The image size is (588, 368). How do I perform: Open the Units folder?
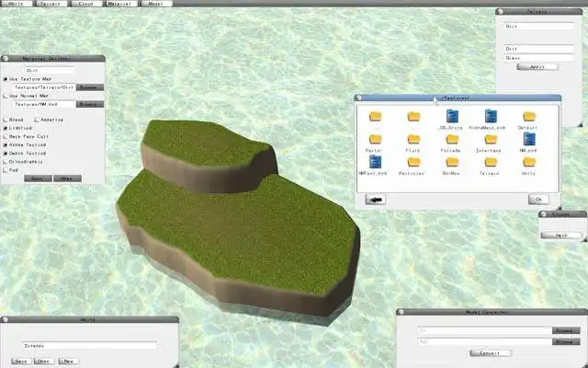pyautogui.click(x=529, y=162)
